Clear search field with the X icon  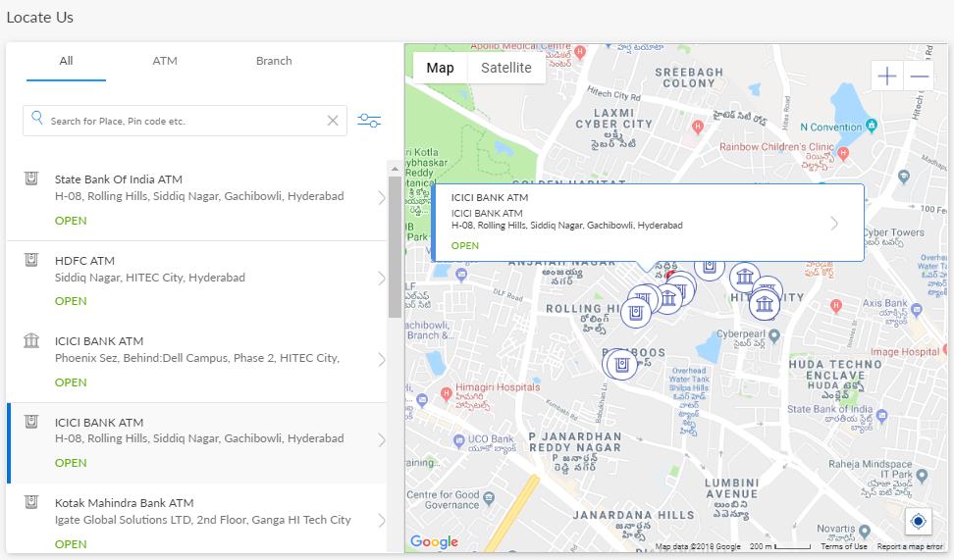pos(333,121)
